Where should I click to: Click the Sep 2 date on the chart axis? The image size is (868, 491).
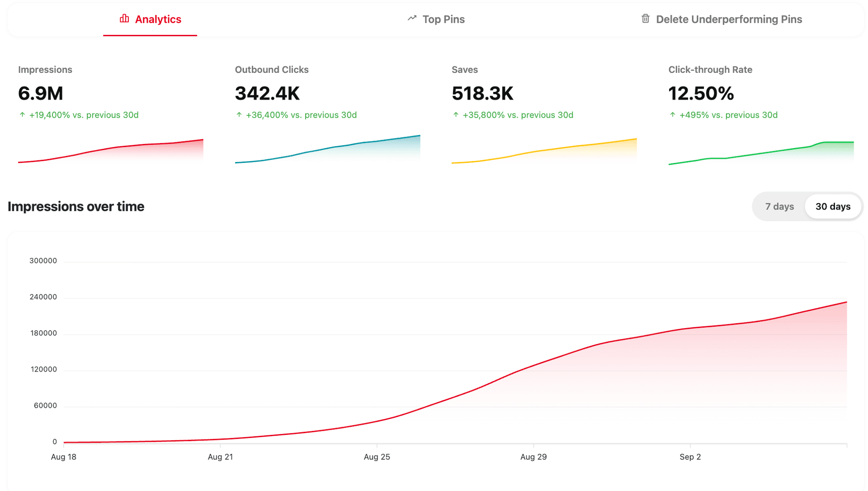point(690,457)
